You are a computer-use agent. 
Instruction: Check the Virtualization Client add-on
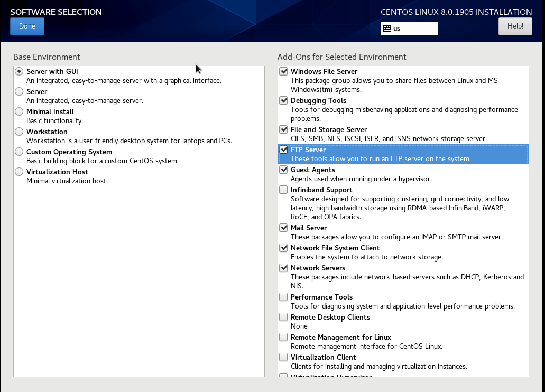(x=283, y=357)
